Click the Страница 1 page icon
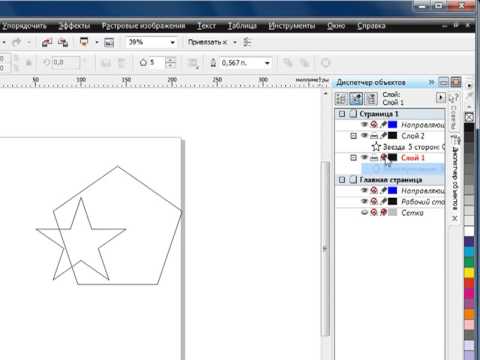Image resolution: width=480 pixels, height=360 pixels. tap(353, 114)
